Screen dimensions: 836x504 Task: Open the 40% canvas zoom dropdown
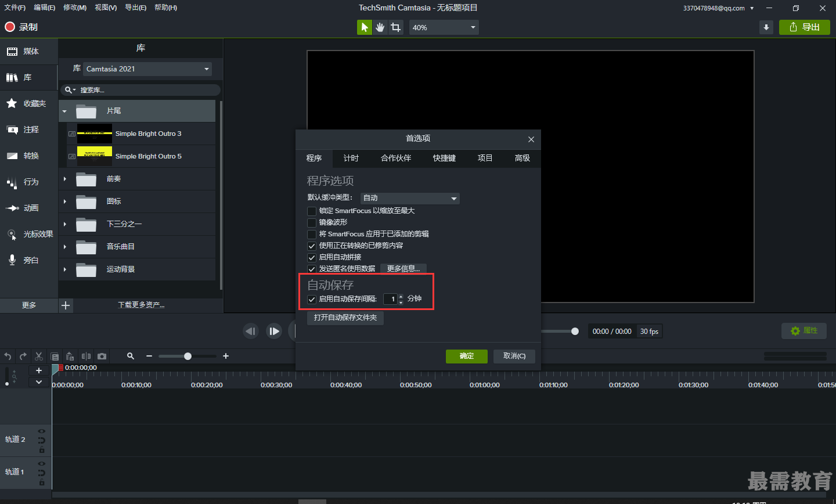444,27
